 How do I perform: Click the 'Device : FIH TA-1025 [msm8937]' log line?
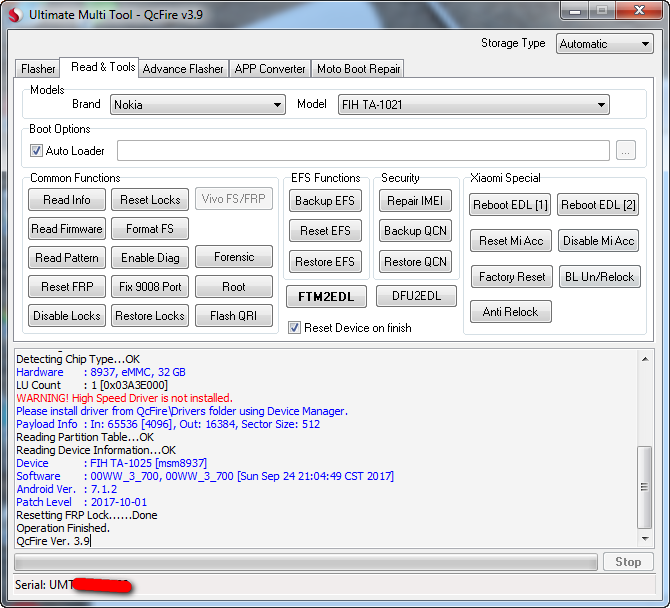(112, 463)
